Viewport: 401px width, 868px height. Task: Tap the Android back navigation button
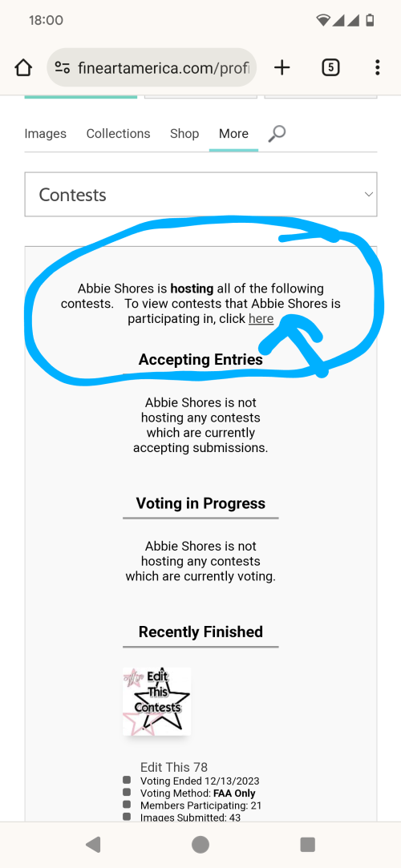tap(93, 844)
